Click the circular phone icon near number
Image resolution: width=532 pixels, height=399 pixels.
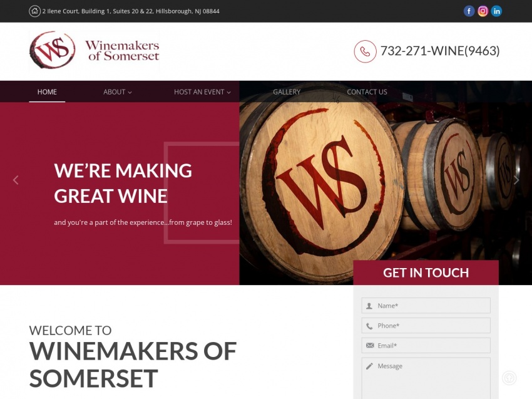pos(365,51)
